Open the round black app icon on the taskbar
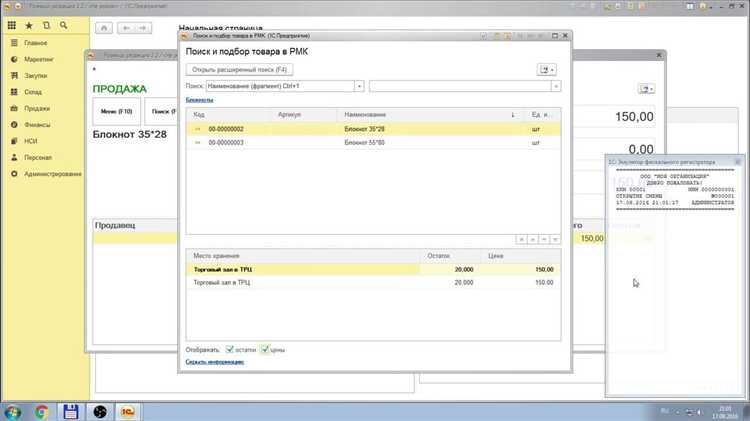 99,412
